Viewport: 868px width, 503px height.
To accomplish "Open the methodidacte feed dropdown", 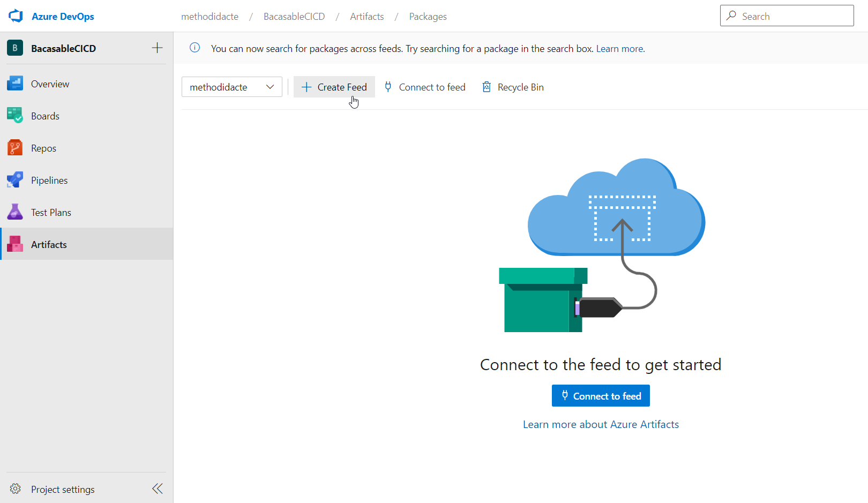I will [231, 87].
